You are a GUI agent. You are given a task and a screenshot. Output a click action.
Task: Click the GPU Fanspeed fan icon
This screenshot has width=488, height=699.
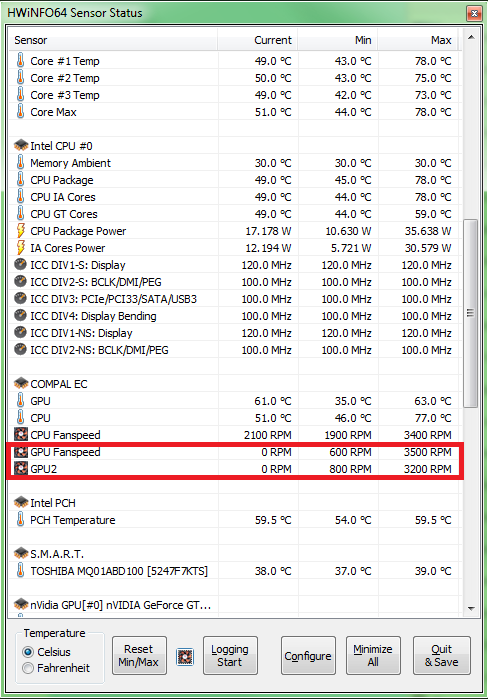(x=21, y=452)
